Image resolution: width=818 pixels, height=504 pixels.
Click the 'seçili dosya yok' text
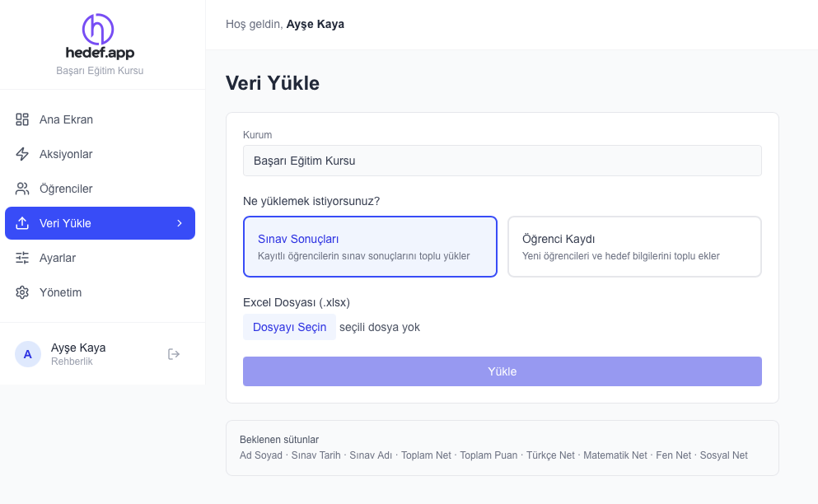(380, 327)
